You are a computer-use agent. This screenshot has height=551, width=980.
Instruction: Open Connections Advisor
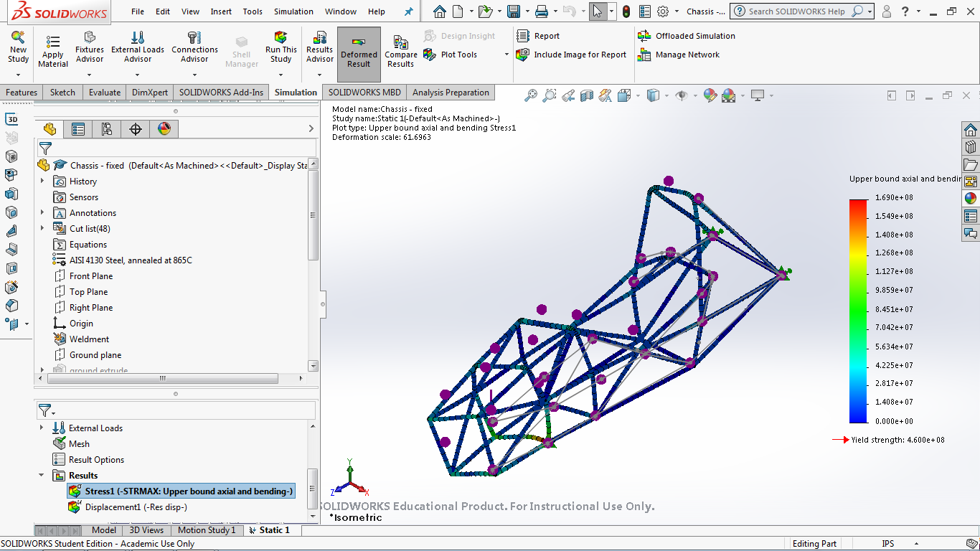[194, 48]
